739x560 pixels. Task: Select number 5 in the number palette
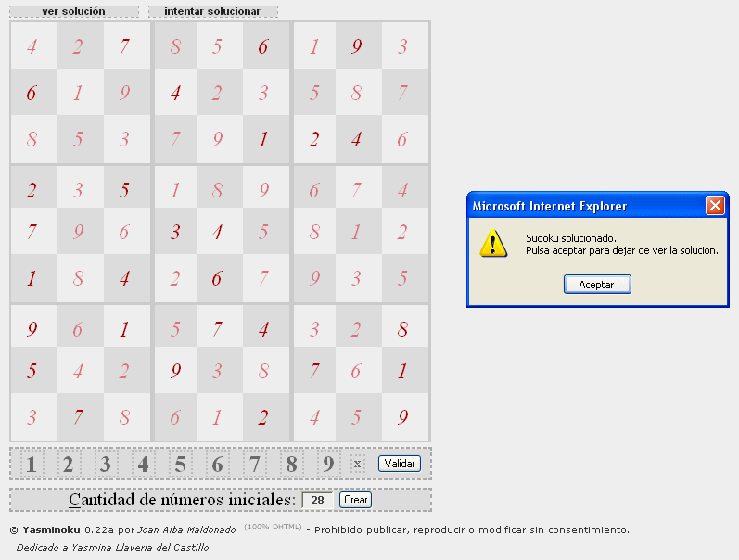(x=180, y=464)
